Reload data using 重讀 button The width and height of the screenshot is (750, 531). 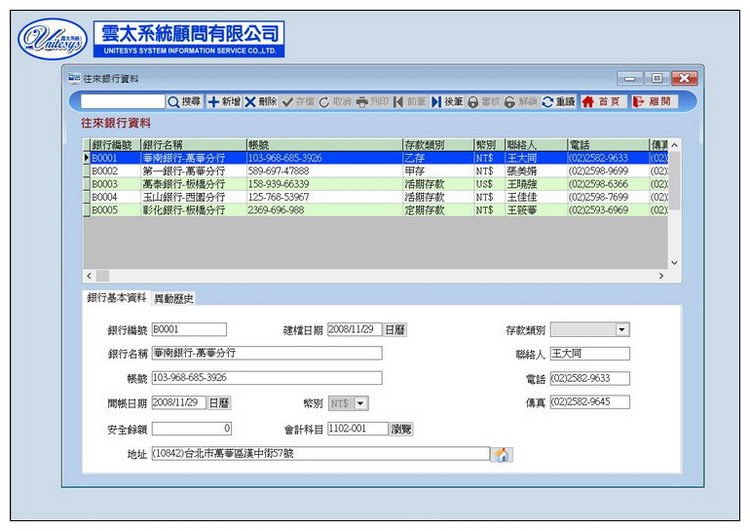pos(558,102)
